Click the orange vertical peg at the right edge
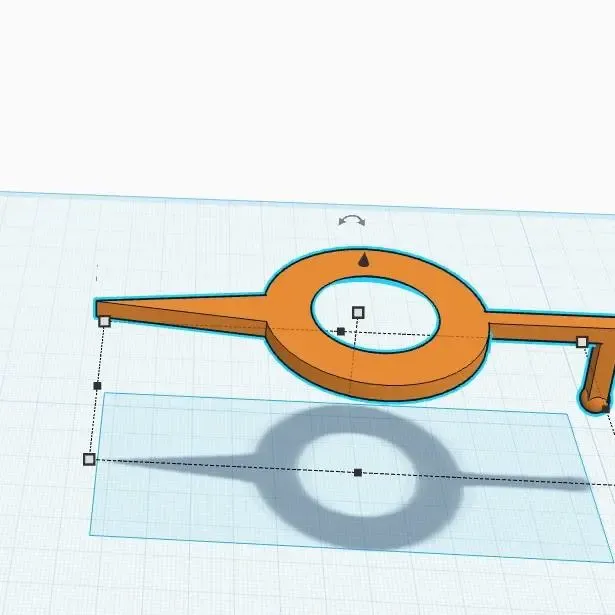This screenshot has width=615, height=615. pyautogui.click(x=597, y=377)
